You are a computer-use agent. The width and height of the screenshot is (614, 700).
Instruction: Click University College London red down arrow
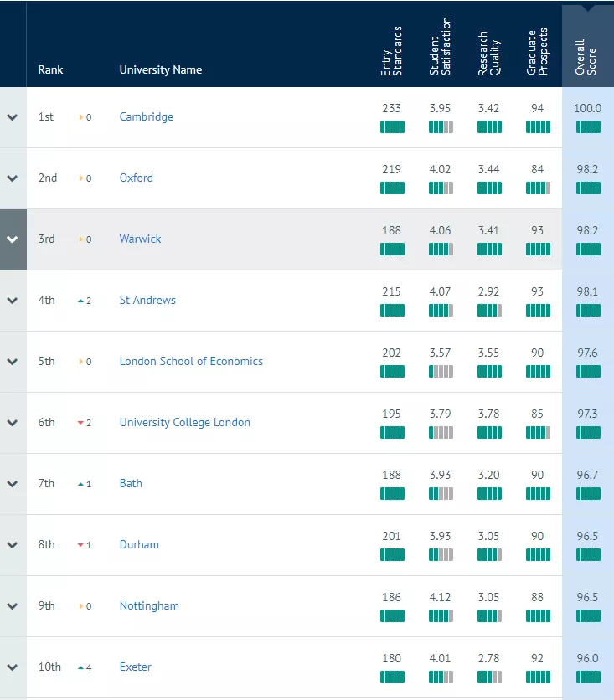pyautogui.click(x=80, y=423)
